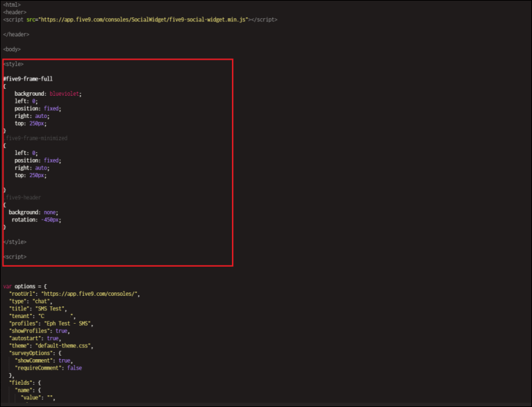This screenshot has width=532, height=407.
Task: Click the opening <style> tag
Action: click(x=13, y=64)
